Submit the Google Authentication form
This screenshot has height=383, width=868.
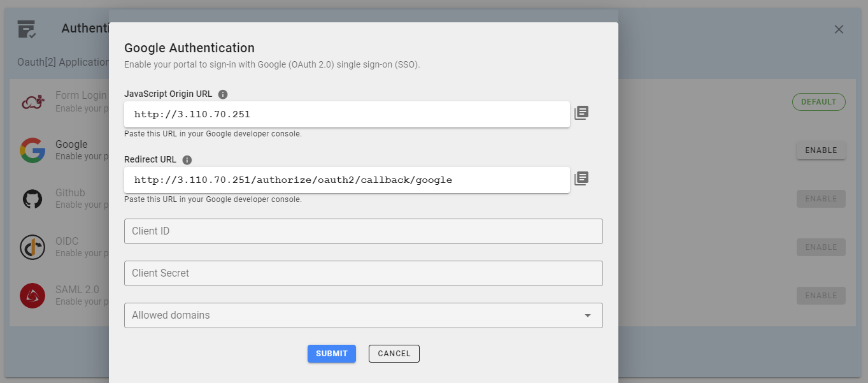(x=331, y=353)
